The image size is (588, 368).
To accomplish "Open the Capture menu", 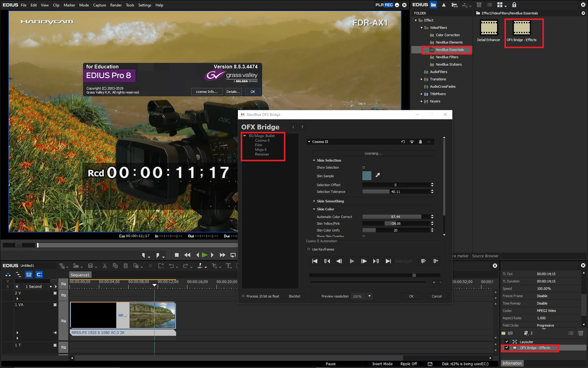I will [x=99, y=5].
